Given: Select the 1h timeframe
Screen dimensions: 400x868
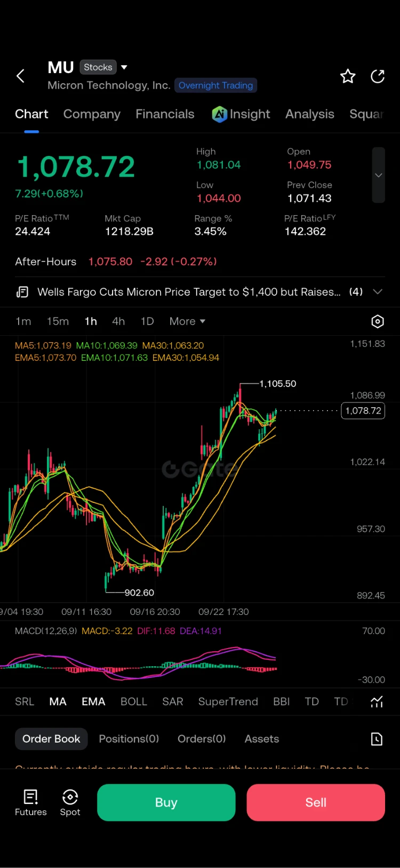Looking at the screenshot, I should tap(91, 321).
